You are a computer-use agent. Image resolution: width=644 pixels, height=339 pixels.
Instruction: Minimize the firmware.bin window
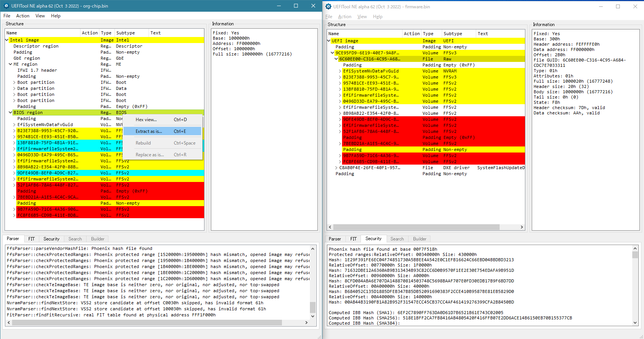(x=601, y=6)
